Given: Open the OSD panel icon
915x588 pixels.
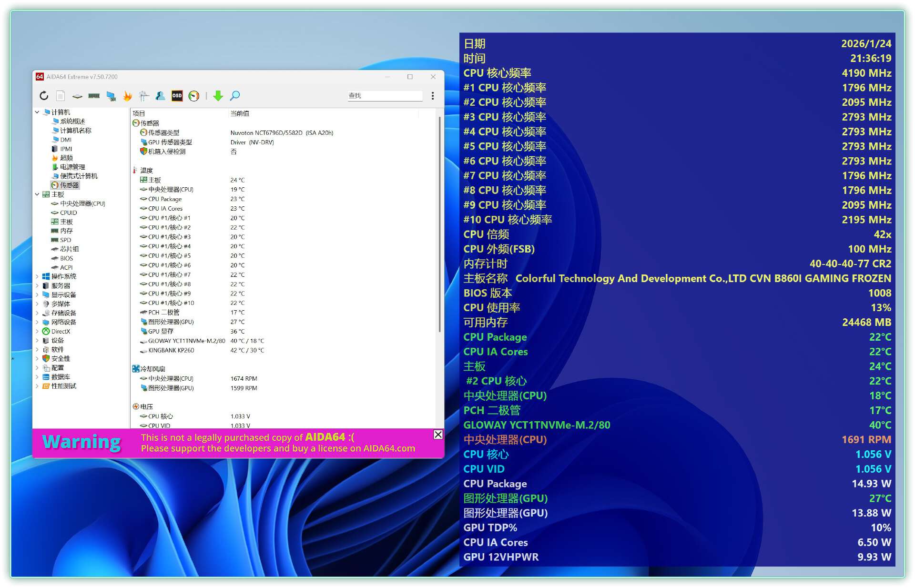Looking at the screenshot, I should click(177, 96).
